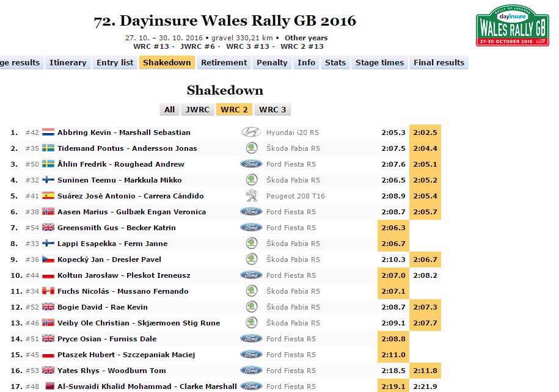Click the Swedish flag beside Tidemand Pontus
The width and height of the screenshot is (559, 392).
pos(48,148)
